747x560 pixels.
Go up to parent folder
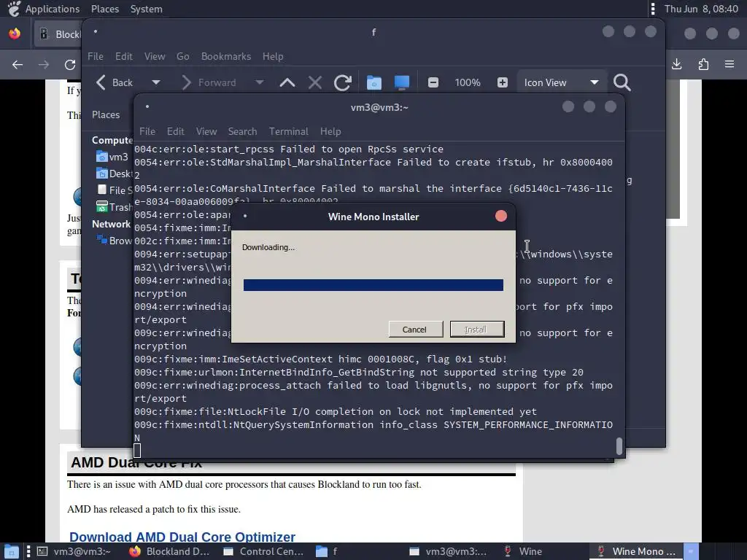287,83
